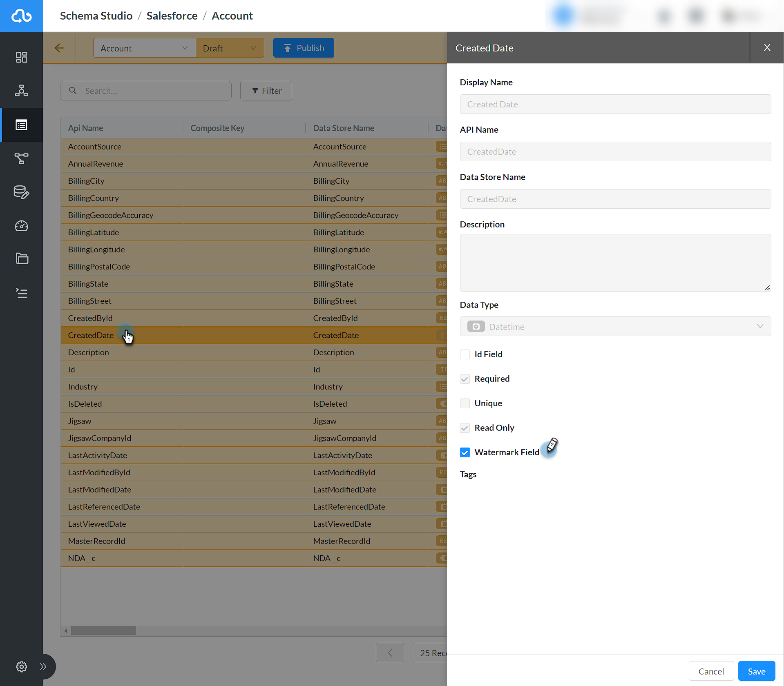Open the Draft status dropdown
This screenshot has width=784, height=686.
click(x=230, y=48)
